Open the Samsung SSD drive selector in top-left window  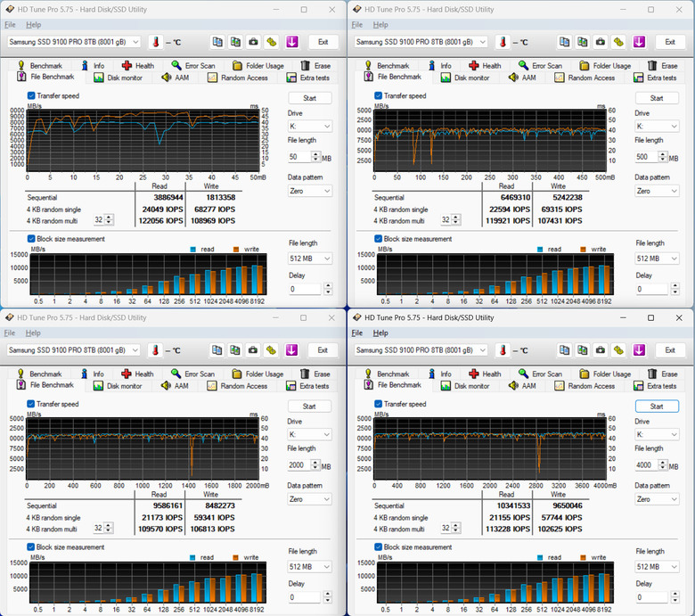coord(74,42)
